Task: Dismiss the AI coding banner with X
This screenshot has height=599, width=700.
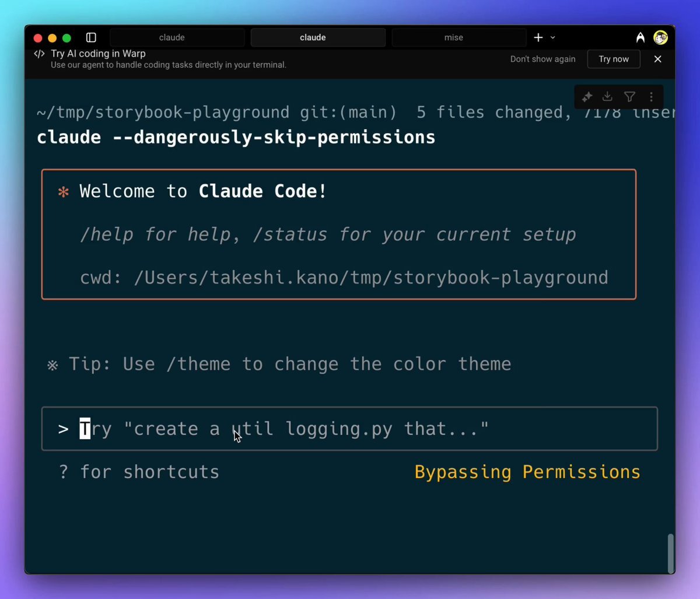Action: [657, 59]
